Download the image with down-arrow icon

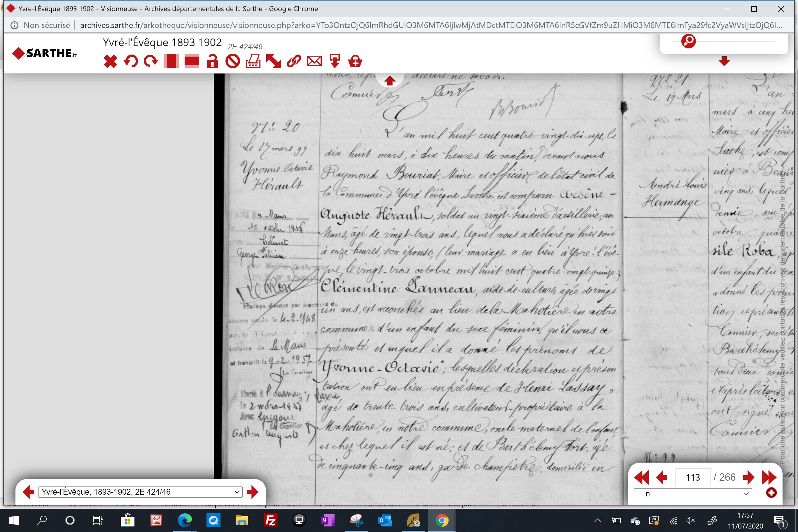pos(335,62)
